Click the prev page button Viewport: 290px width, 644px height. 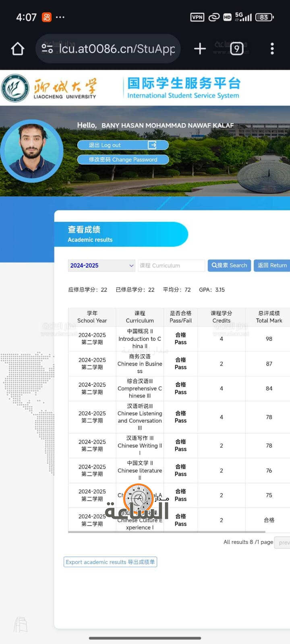tap(283, 543)
